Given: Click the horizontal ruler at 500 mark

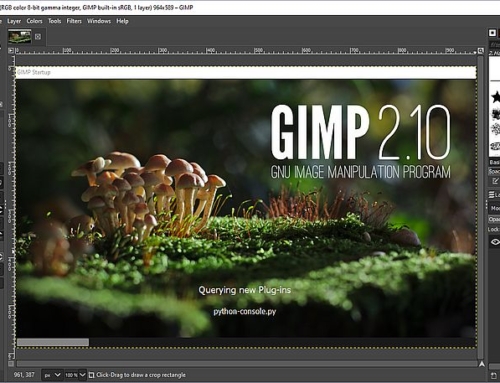Looking at the screenshot, I should point(258,51).
